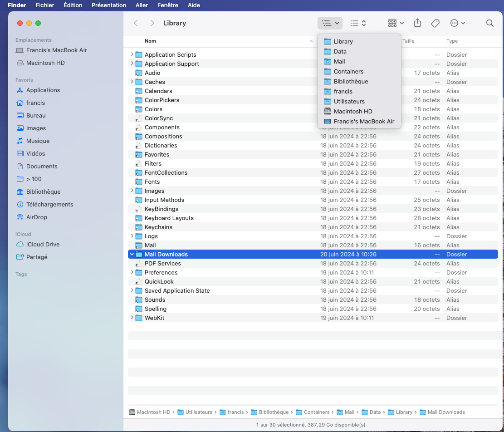This screenshot has width=504, height=432.
Task: Select the Keychains row in file list
Action: [x=158, y=227]
